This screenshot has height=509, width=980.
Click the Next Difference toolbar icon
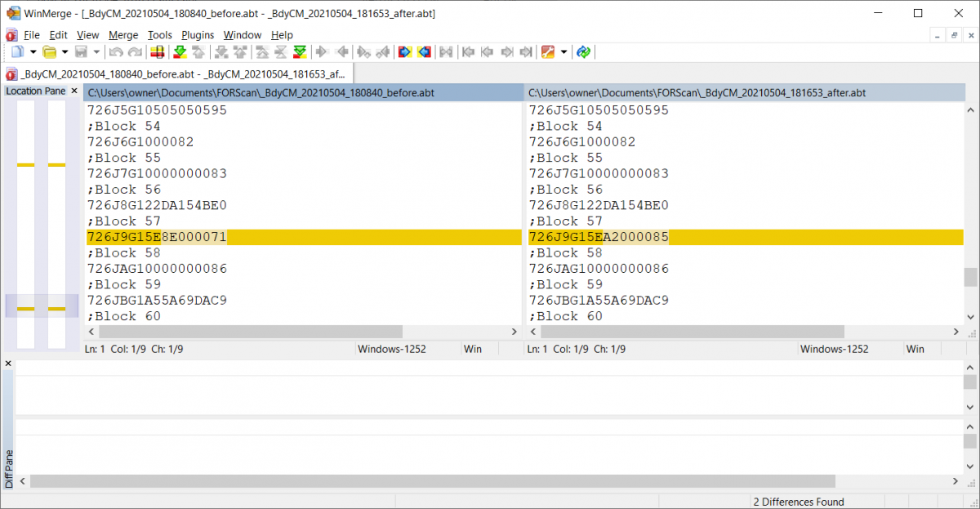[180, 52]
